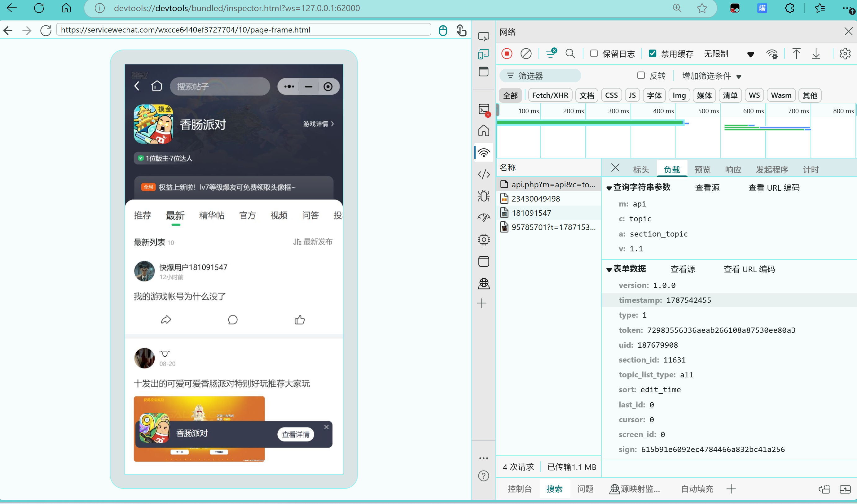Select the inspect element tool

click(x=484, y=36)
